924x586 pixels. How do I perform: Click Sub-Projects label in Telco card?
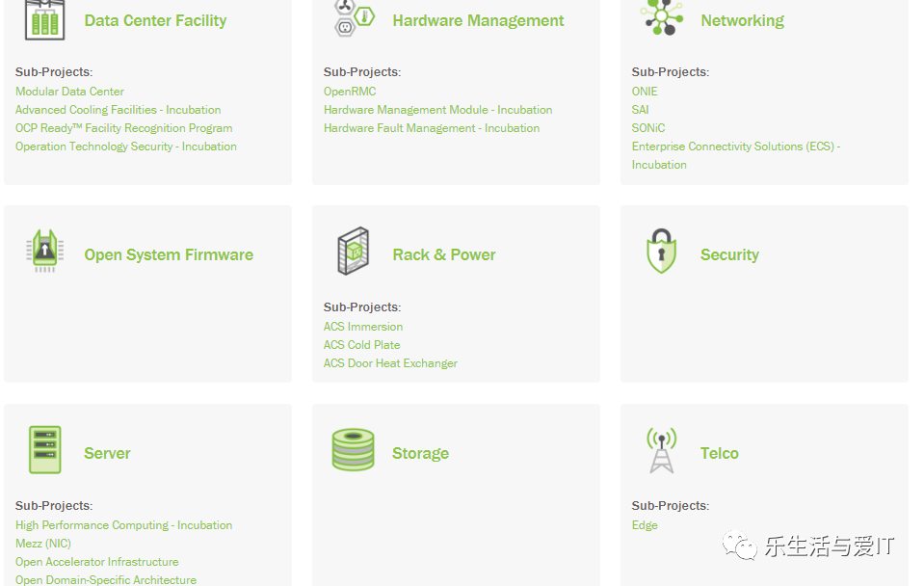pos(671,506)
